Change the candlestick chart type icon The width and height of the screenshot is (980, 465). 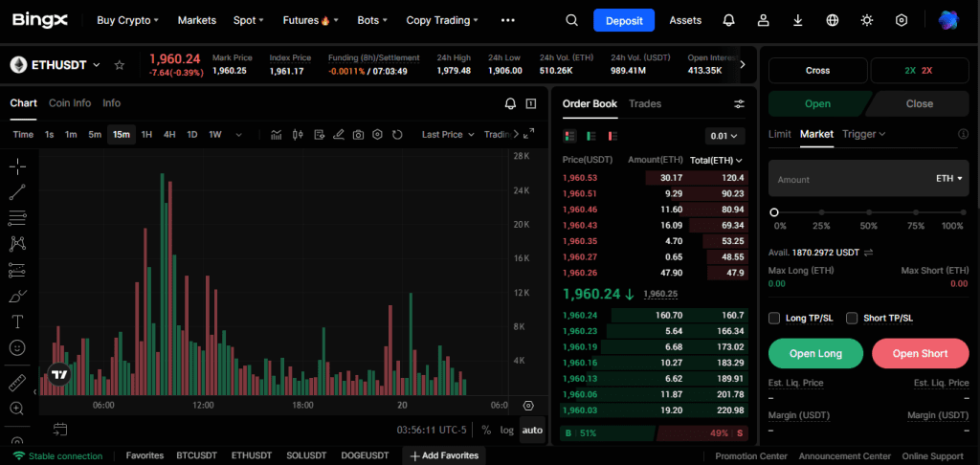pos(298,134)
